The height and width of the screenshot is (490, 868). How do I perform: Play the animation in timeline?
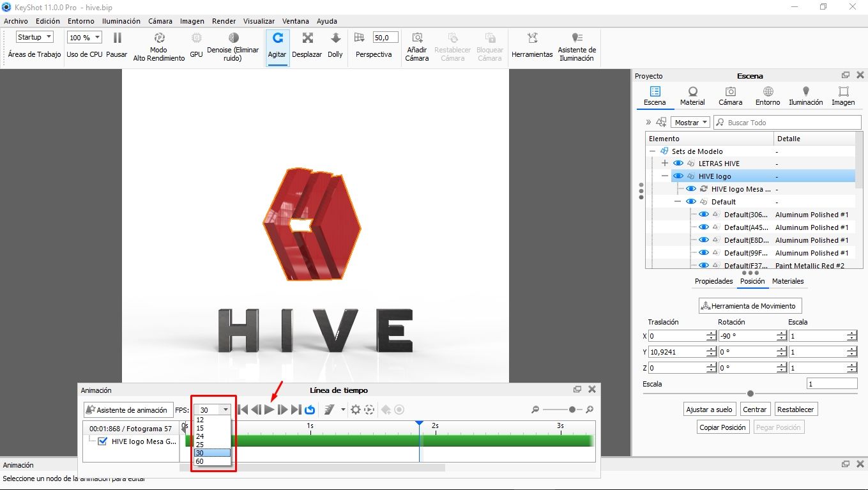(270, 410)
